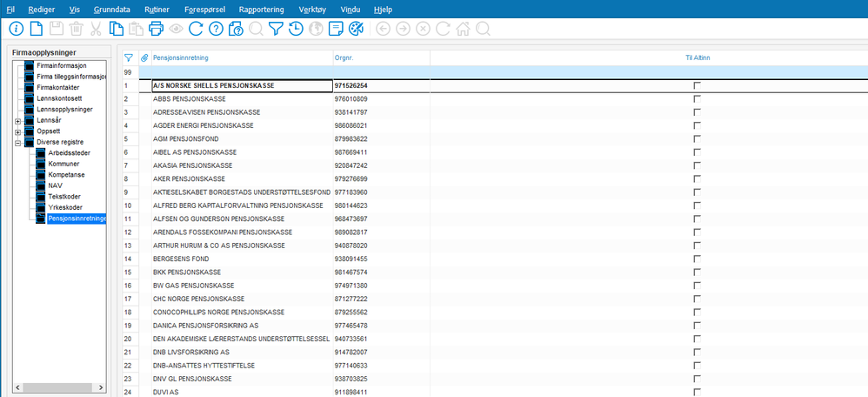Click the Orgnr. filter field in row 99

coord(380,72)
